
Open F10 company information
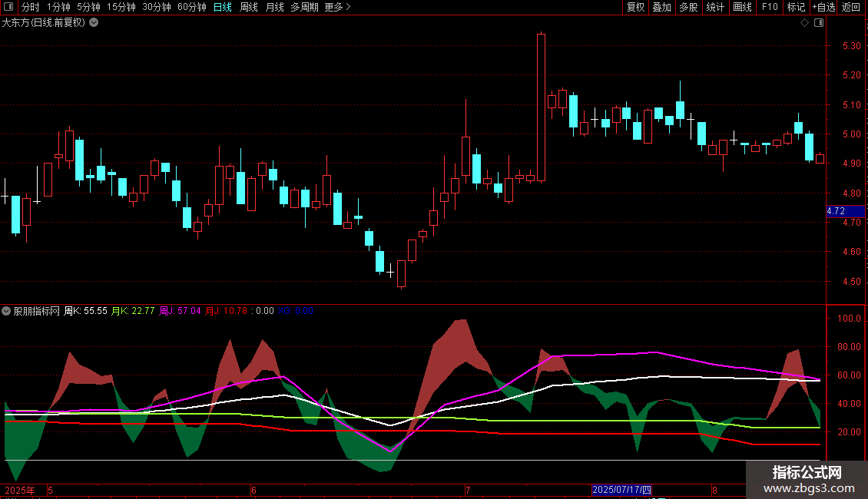click(x=770, y=7)
